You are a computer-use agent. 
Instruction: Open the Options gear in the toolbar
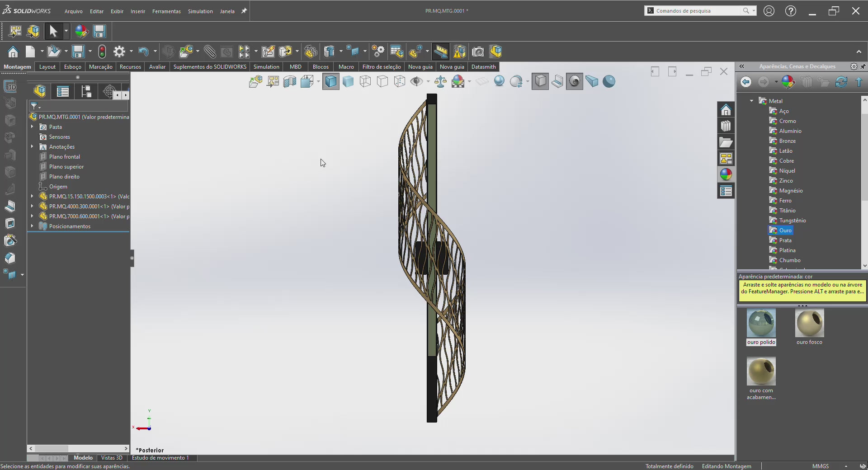click(x=119, y=52)
